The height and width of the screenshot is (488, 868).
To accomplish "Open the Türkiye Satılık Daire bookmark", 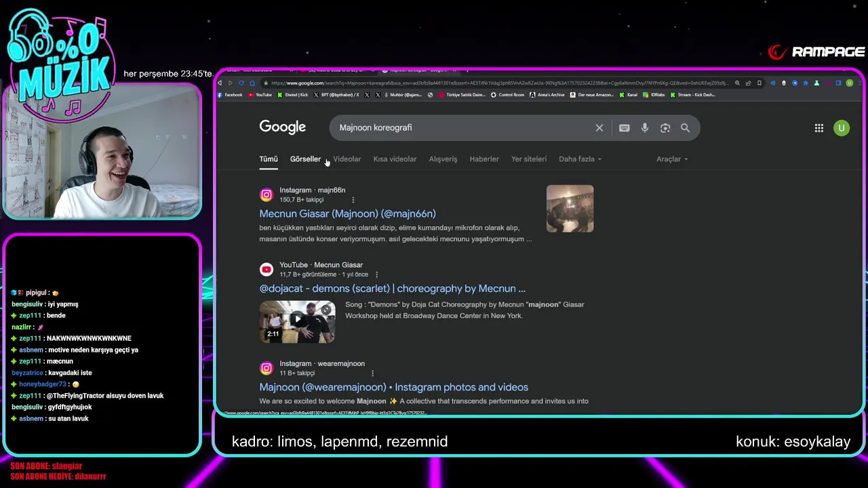I will coord(462,95).
